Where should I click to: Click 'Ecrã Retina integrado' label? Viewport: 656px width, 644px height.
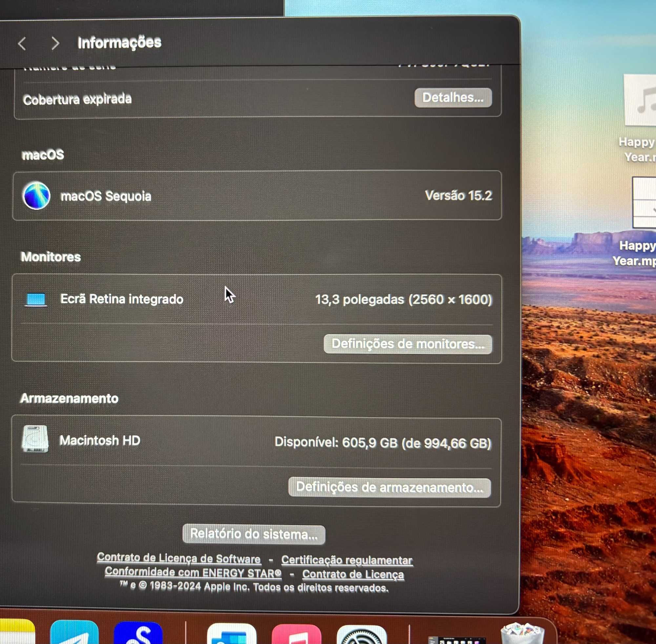(x=122, y=299)
